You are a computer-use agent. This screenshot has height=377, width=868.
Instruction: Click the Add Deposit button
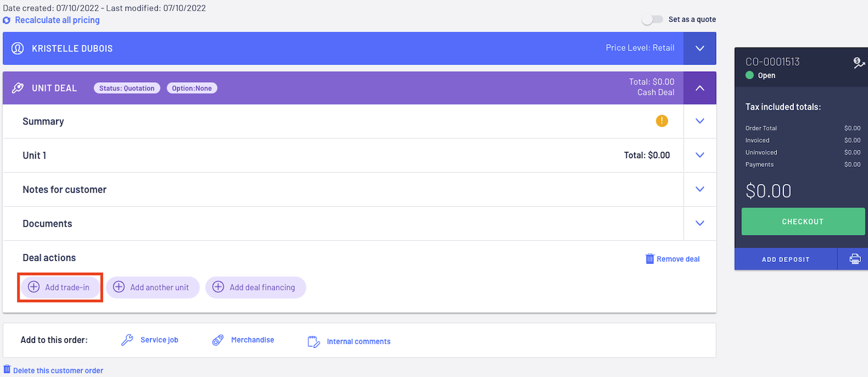(x=785, y=259)
